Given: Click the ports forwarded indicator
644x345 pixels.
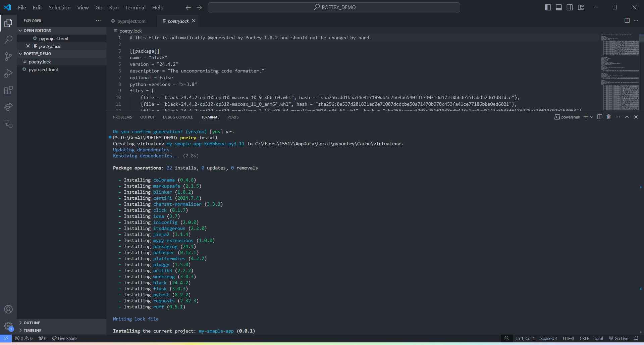Looking at the screenshot, I should tap(42, 338).
